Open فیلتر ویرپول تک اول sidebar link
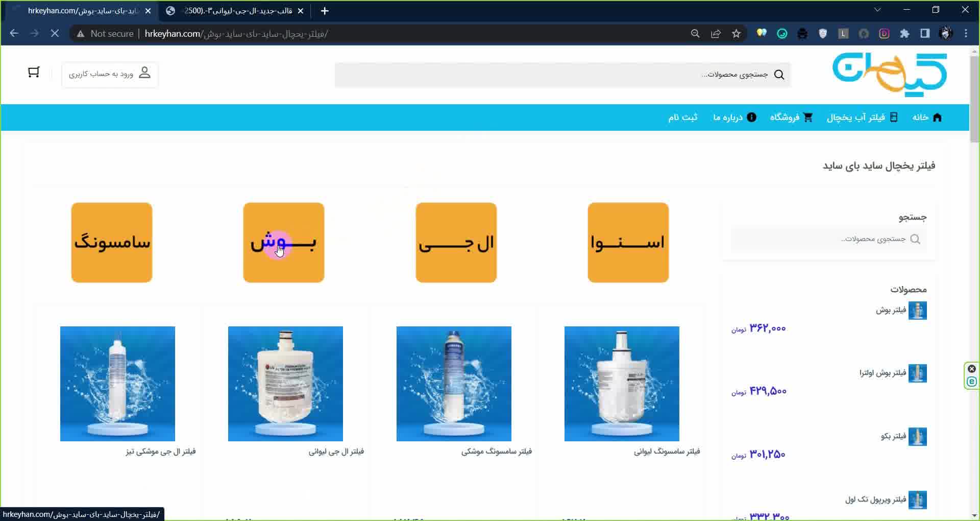The height and width of the screenshot is (521, 980). (875, 500)
